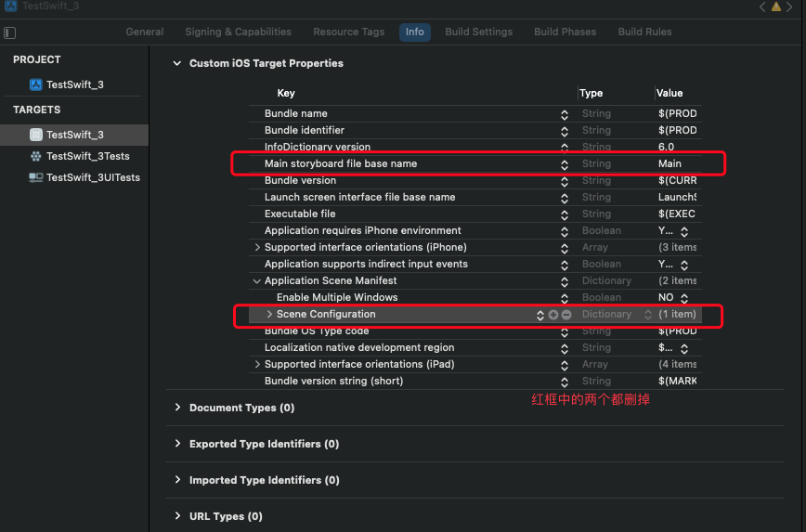The height and width of the screenshot is (532, 806).
Task: Select the TestSwift_3 app target
Action: [x=74, y=135]
